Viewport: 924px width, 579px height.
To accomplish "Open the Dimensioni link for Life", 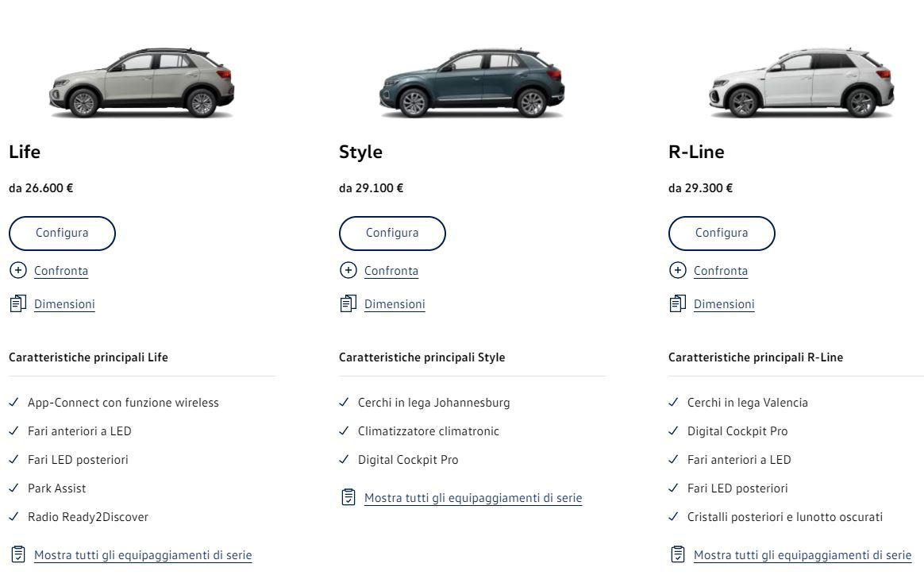I will pyautogui.click(x=64, y=304).
